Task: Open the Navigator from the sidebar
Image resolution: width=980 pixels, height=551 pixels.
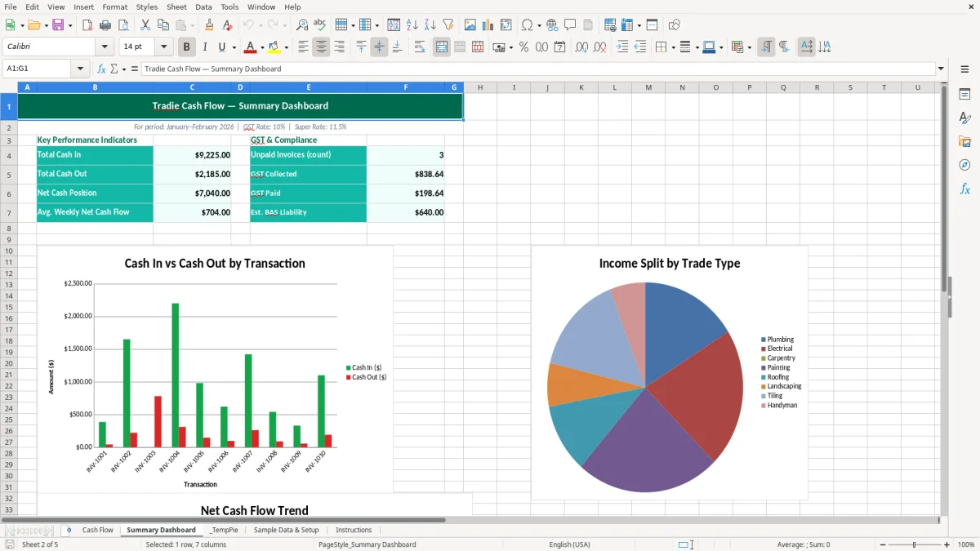Action: point(964,165)
